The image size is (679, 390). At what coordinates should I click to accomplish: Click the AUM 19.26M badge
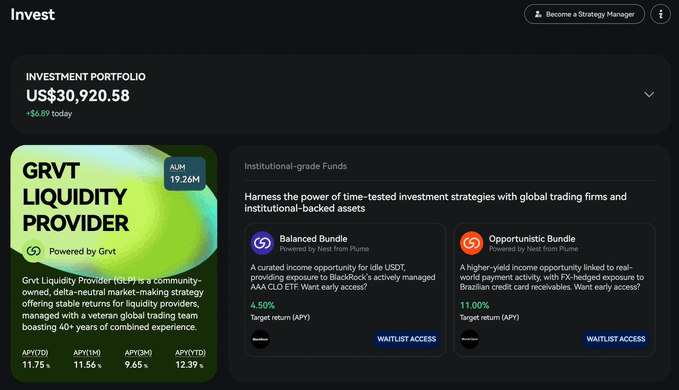pyautogui.click(x=184, y=174)
